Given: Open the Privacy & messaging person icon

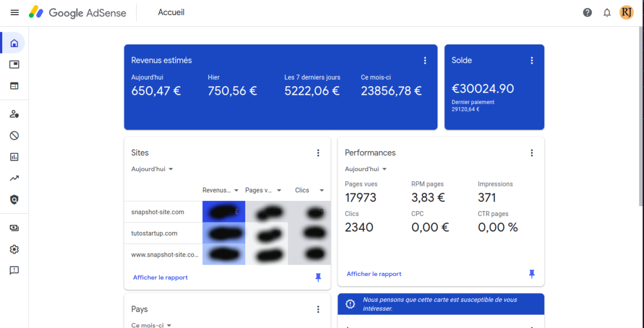Looking at the screenshot, I should tap(14, 114).
